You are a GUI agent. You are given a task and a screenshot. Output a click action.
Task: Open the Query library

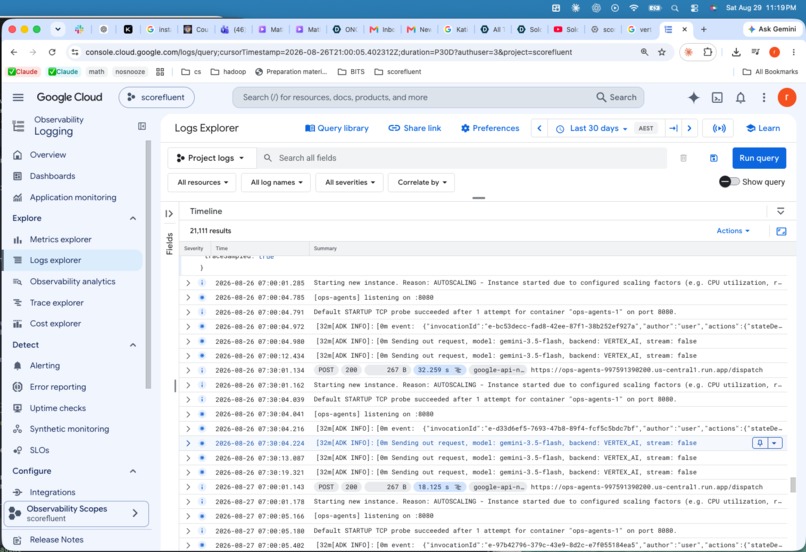(x=337, y=128)
